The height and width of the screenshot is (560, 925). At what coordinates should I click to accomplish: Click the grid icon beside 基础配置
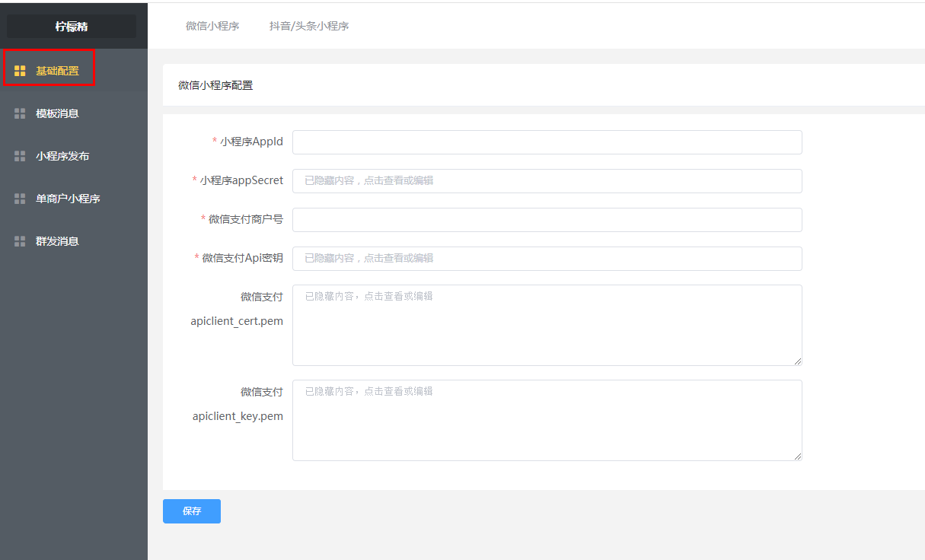click(x=20, y=71)
